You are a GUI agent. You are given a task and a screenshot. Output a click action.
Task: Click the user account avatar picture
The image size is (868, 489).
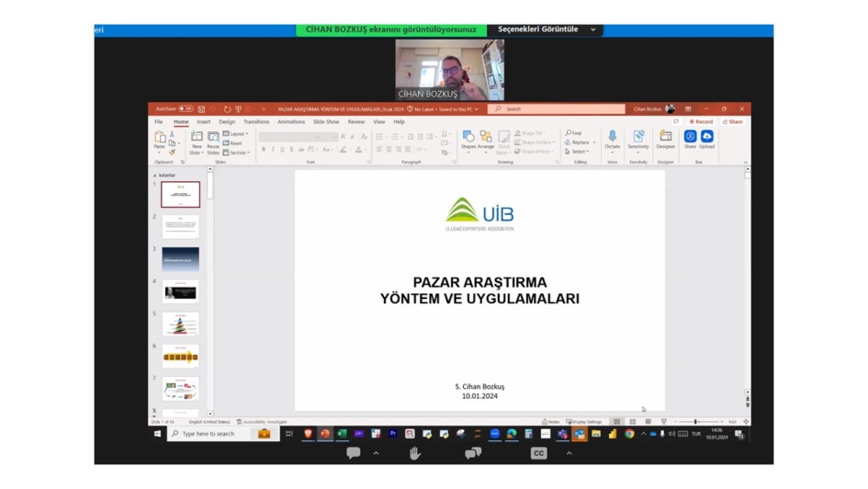click(x=671, y=109)
